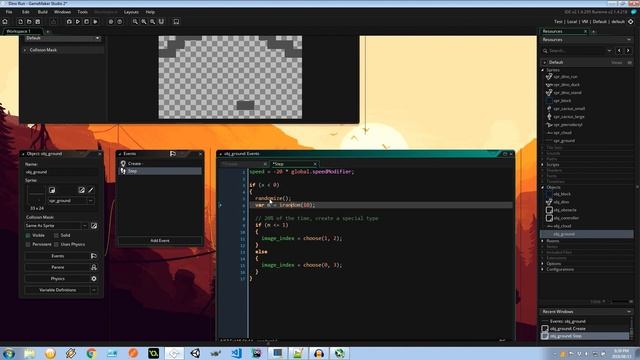Viewport: 640px width, 360px height.
Task: Open the Layouts menu
Action: (131, 12)
